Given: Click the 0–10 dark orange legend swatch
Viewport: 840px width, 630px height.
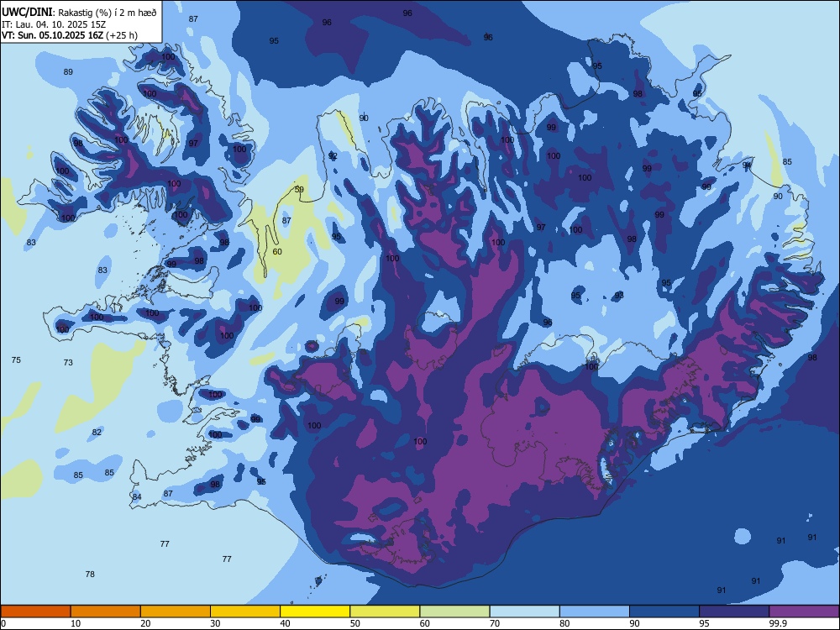Looking at the screenshot, I should click(x=35, y=612).
